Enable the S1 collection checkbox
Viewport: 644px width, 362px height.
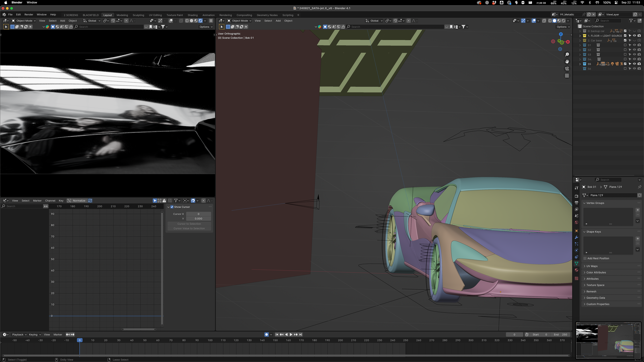625,45
